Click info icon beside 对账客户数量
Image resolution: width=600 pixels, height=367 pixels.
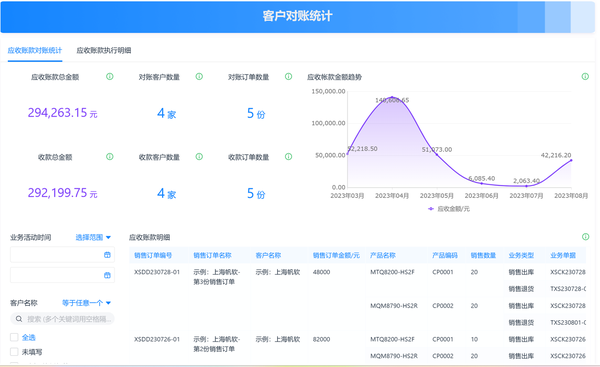coord(199,77)
